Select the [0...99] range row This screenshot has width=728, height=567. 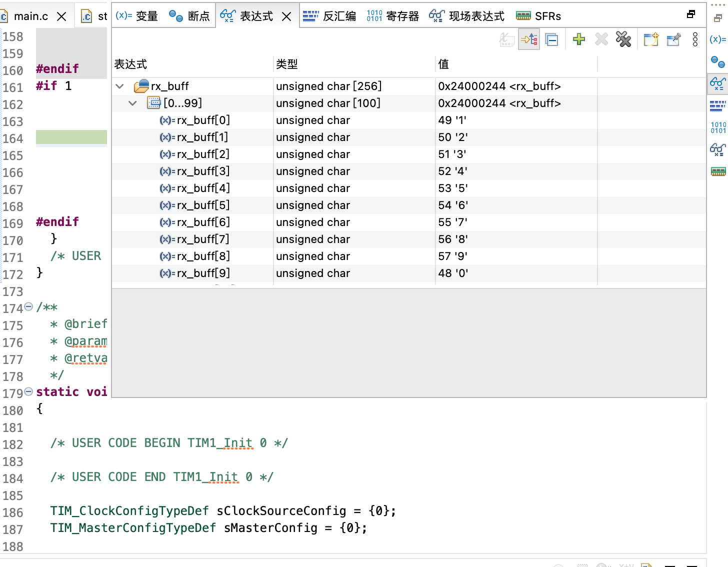(x=408, y=103)
